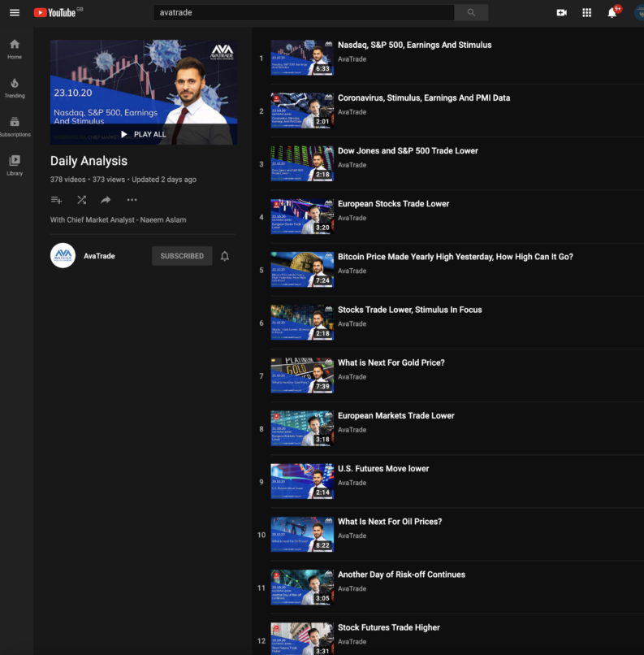This screenshot has width=644, height=655.
Task: Go to Home in sidebar
Action: coord(15,49)
